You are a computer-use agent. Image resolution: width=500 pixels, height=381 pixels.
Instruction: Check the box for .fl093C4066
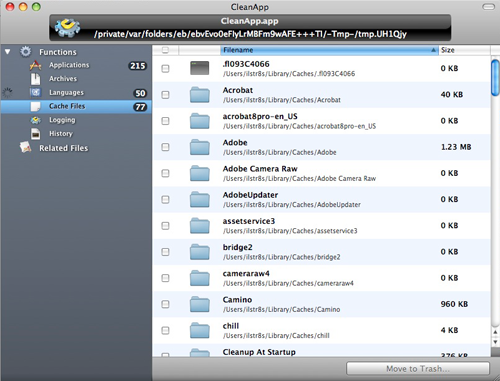[x=165, y=68]
